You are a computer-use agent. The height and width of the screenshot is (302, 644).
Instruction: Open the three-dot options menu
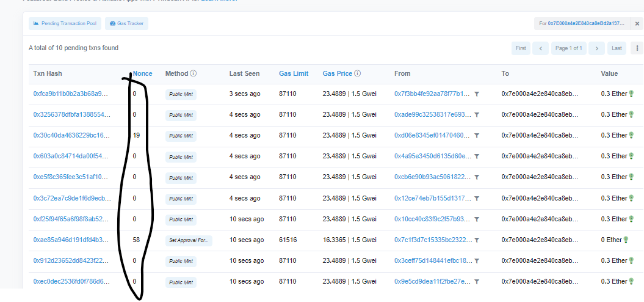[x=637, y=48]
